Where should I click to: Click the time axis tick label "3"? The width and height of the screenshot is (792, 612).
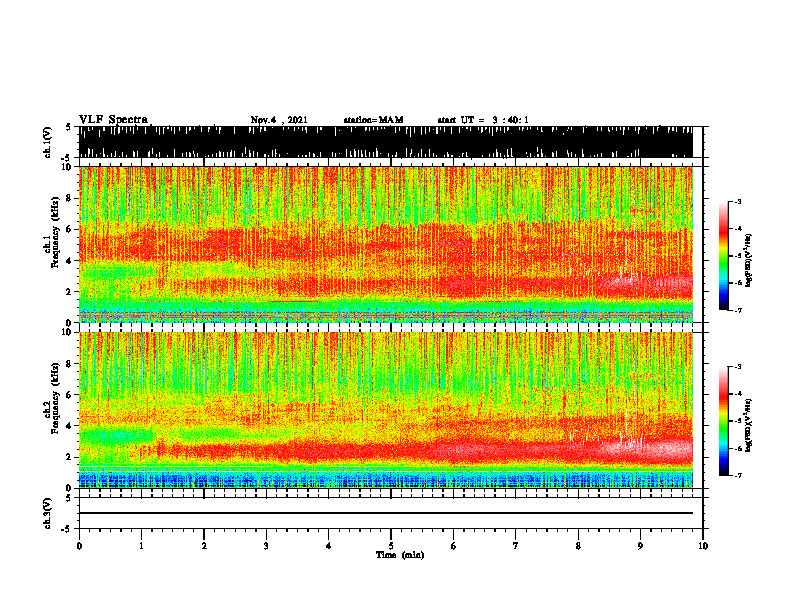266,546
